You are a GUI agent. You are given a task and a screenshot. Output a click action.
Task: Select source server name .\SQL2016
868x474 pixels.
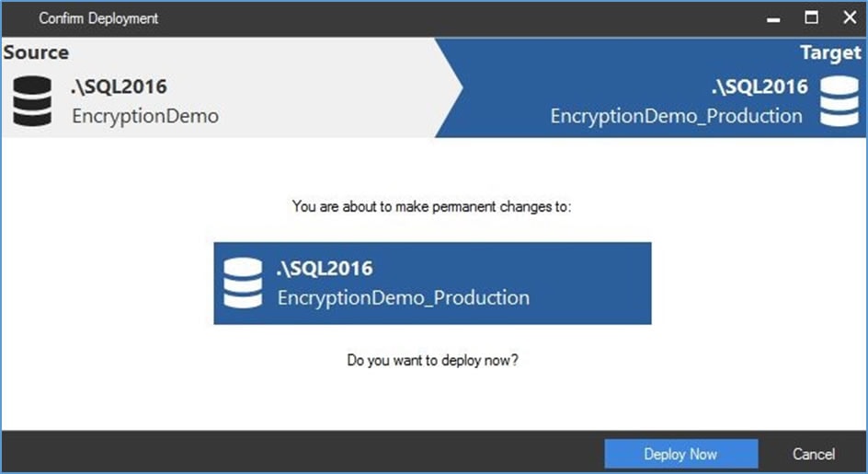[x=119, y=87]
